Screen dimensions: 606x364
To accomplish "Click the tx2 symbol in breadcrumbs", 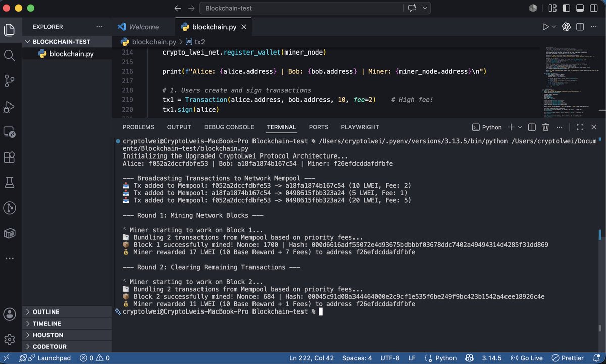I will [x=196, y=42].
